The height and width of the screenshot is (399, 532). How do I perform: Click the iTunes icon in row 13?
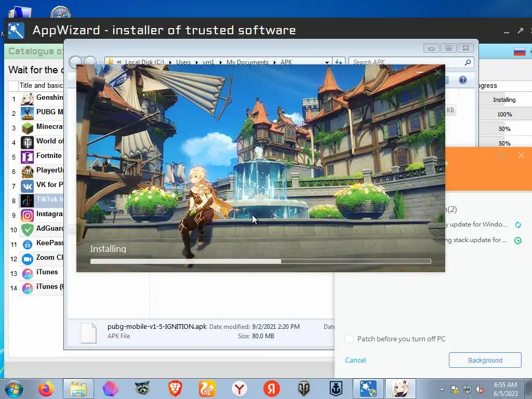click(x=27, y=273)
